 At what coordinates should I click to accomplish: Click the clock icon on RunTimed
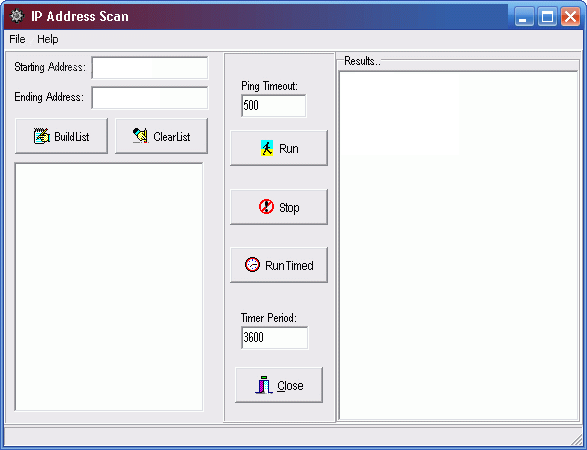[252, 265]
